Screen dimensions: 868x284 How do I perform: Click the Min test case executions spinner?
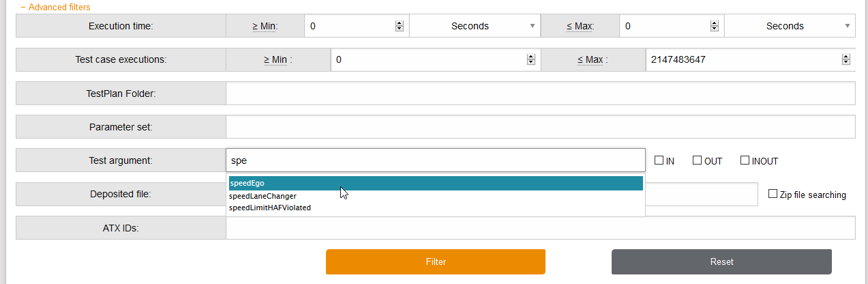[x=530, y=59]
